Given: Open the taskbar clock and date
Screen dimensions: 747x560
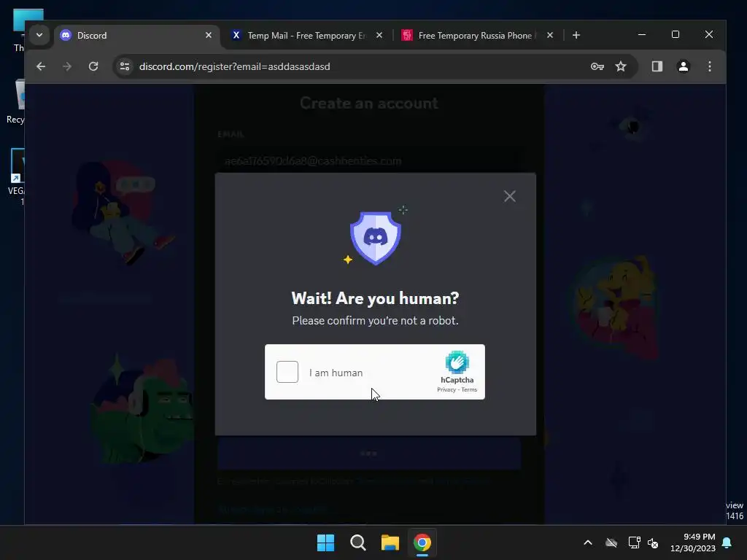Looking at the screenshot, I should coord(693,542).
